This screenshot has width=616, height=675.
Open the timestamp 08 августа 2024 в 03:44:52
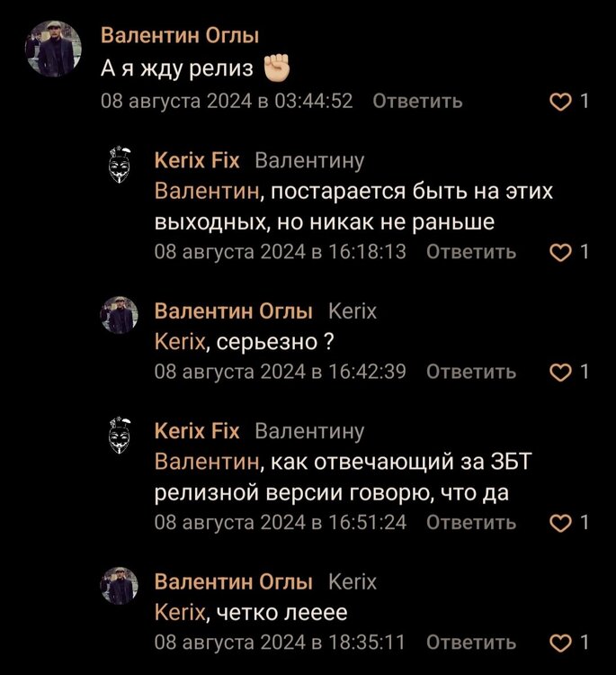[227, 101]
